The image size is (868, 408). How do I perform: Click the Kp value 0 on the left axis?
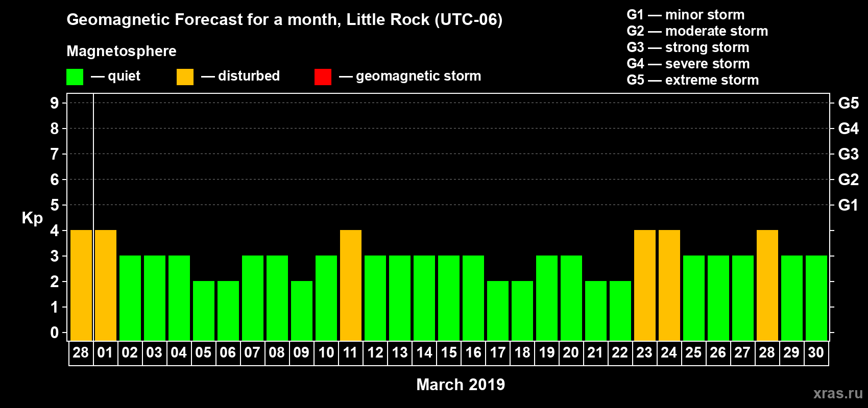pyautogui.click(x=55, y=333)
